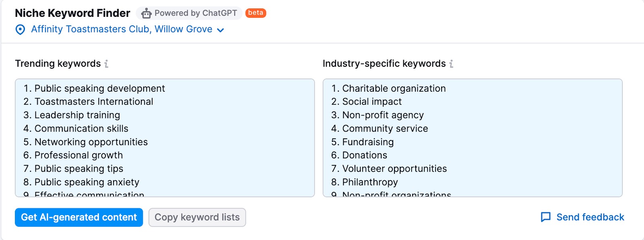Select Public speaking development keyword
This screenshot has height=240, width=644.
(100, 88)
